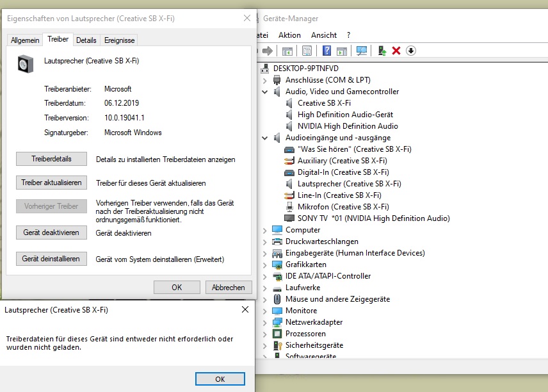Expand IDE ATA/ATAPI-Controller category
Screen dimensions: 548x392
point(265,277)
